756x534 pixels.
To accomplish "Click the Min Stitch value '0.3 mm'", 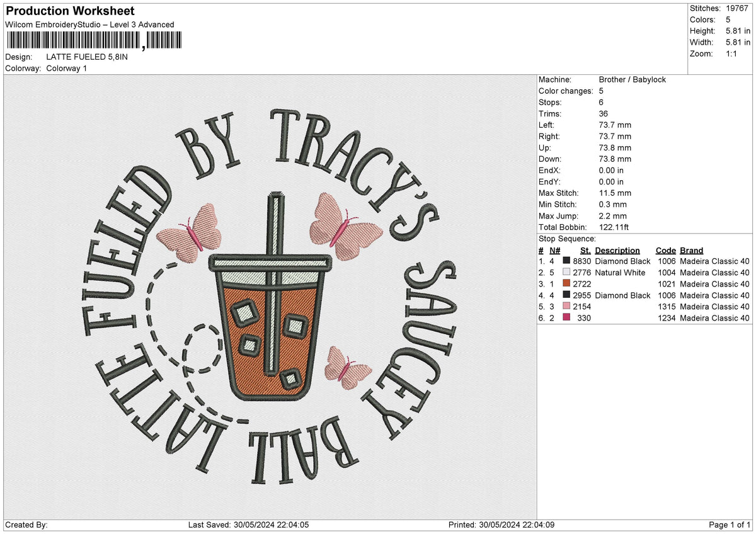I will click(x=613, y=204).
